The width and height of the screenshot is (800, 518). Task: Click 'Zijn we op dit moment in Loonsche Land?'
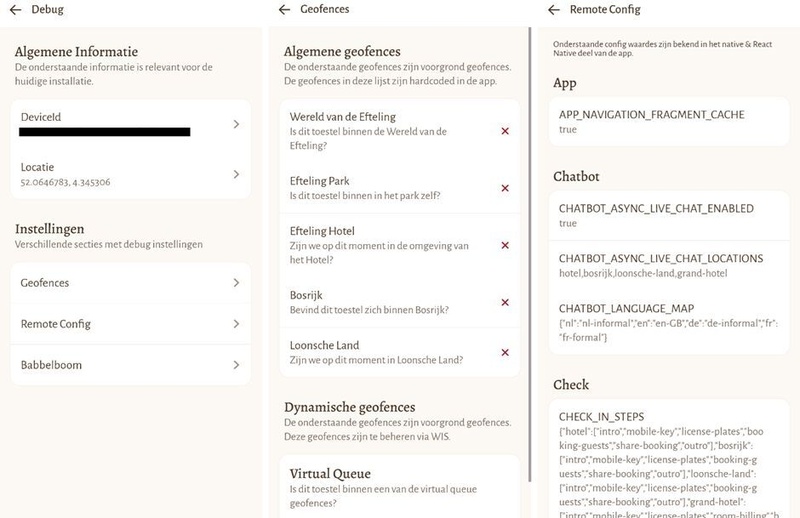coord(376,360)
